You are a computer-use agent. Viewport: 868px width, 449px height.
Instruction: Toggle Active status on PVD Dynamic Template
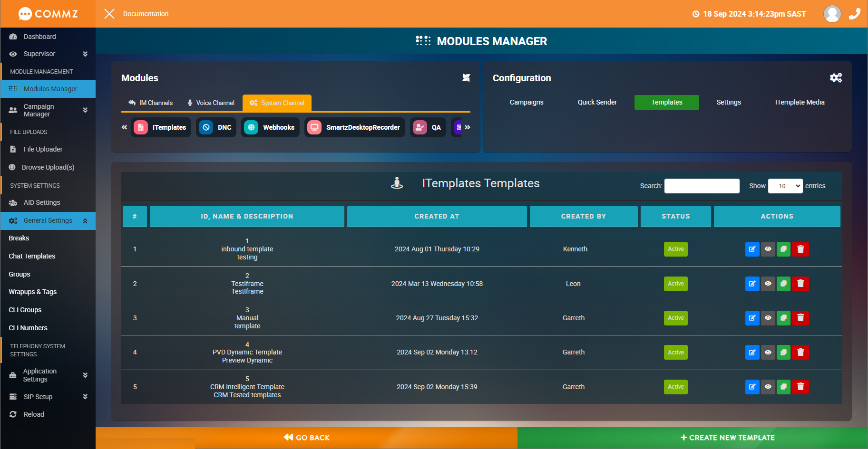tap(675, 352)
